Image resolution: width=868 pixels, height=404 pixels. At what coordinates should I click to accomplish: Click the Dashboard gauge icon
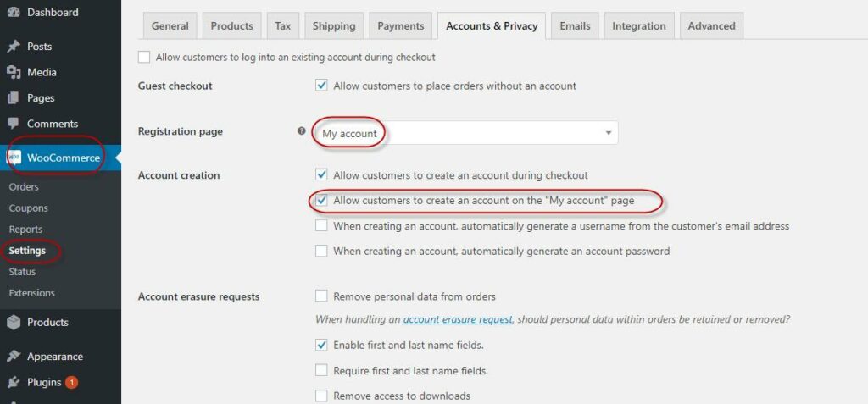[14, 13]
